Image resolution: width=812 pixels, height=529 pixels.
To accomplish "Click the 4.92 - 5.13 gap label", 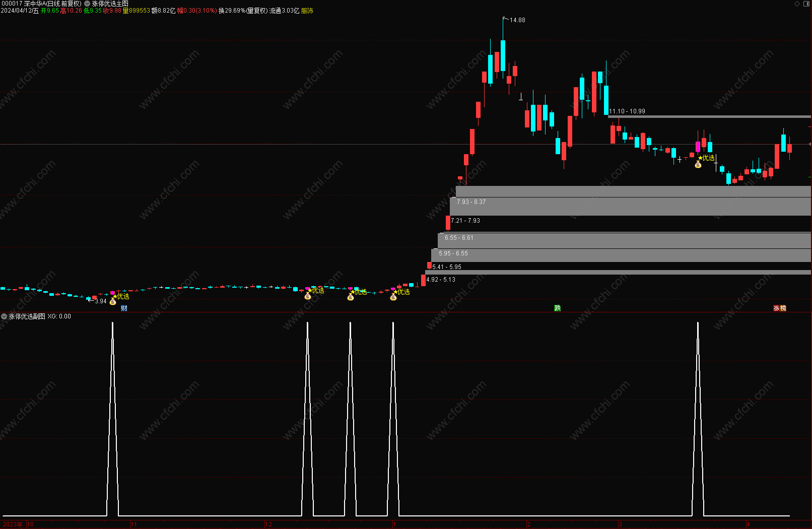I will point(441,280).
